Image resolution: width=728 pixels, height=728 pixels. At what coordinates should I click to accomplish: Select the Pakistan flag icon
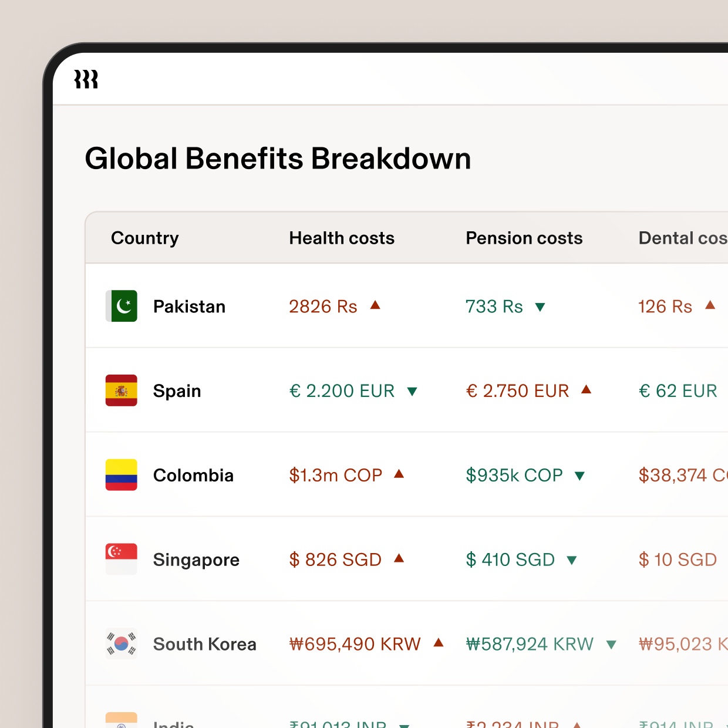[x=121, y=306]
